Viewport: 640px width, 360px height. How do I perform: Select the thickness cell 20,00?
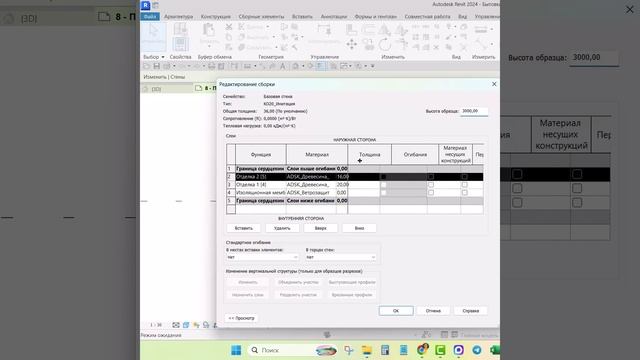[x=342, y=184]
